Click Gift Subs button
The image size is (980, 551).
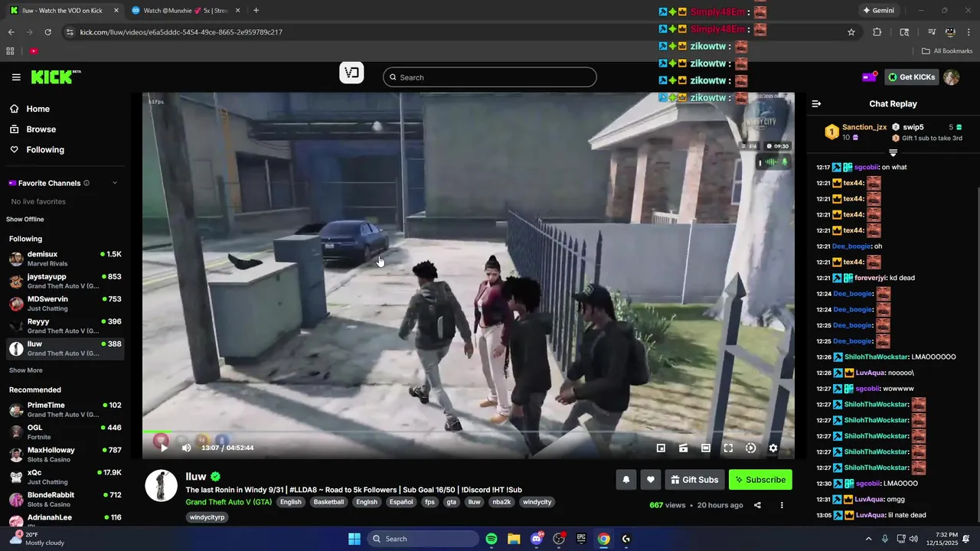point(694,480)
